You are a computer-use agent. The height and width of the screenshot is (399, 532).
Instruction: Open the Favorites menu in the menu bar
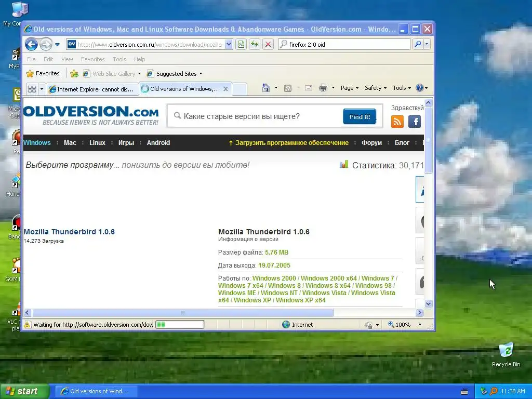click(92, 59)
